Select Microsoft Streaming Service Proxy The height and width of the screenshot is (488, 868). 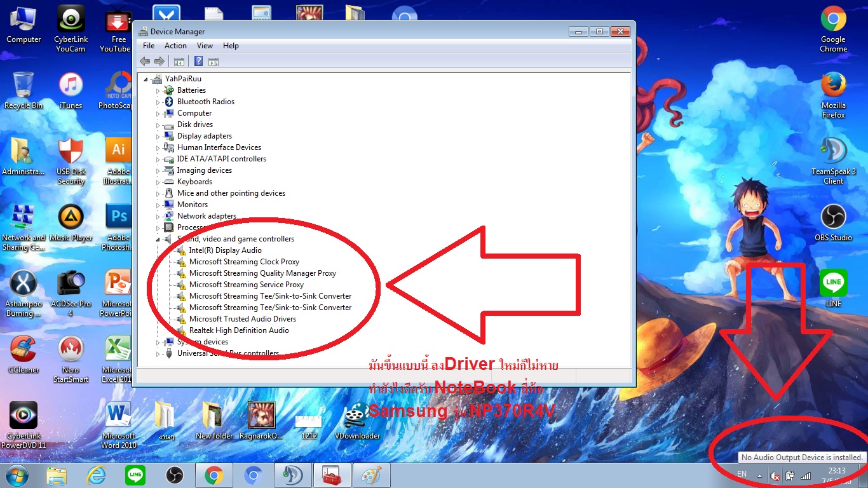coord(247,285)
